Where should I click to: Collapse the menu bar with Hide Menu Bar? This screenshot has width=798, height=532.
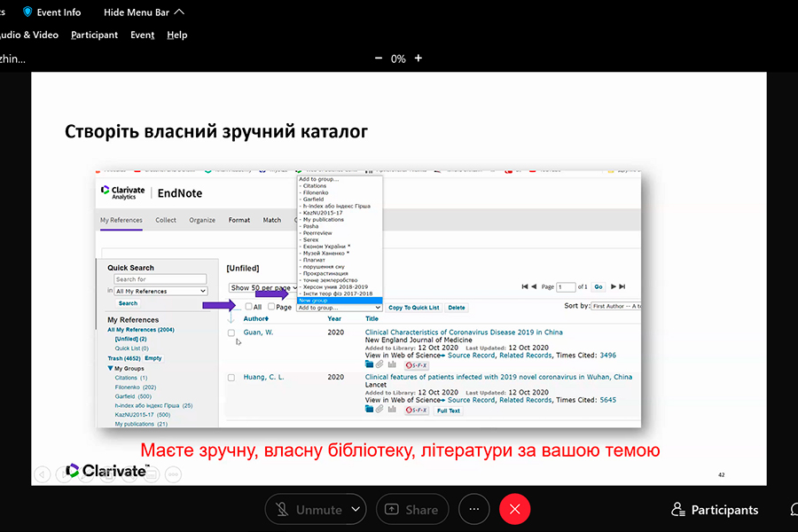click(x=145, y=12)
